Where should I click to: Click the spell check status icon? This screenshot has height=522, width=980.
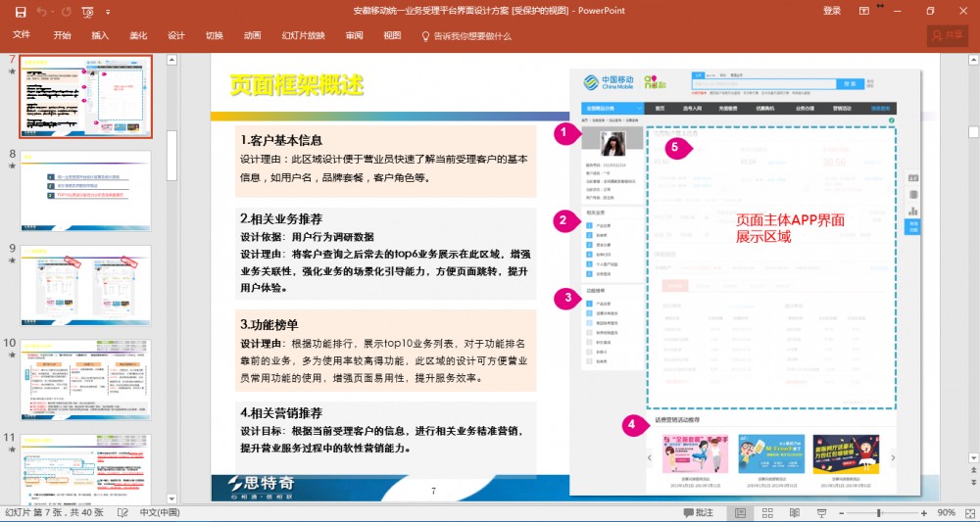point(122,512)
